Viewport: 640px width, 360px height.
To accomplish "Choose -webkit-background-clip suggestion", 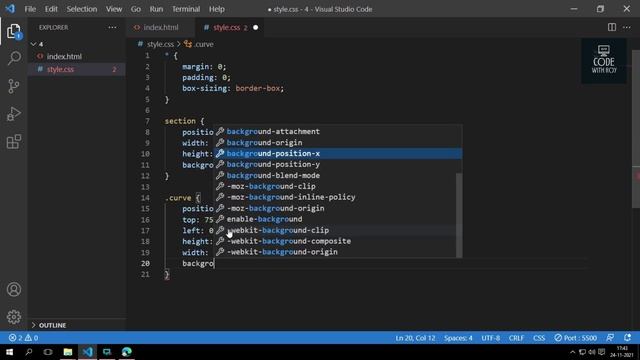I will pos(338,230).
